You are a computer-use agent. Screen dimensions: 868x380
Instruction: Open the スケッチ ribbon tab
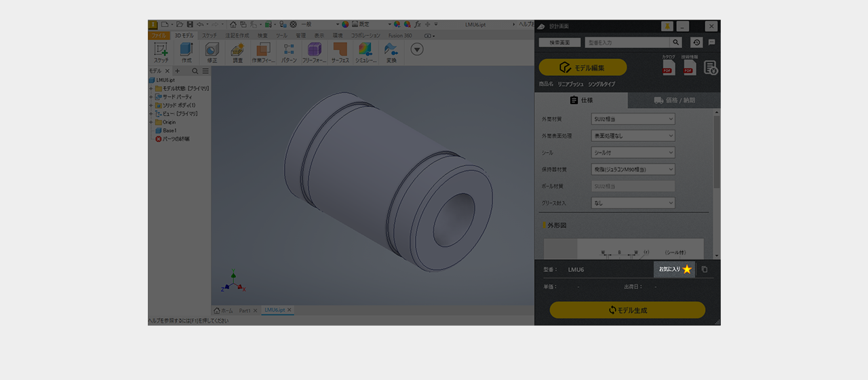point(210,35)
